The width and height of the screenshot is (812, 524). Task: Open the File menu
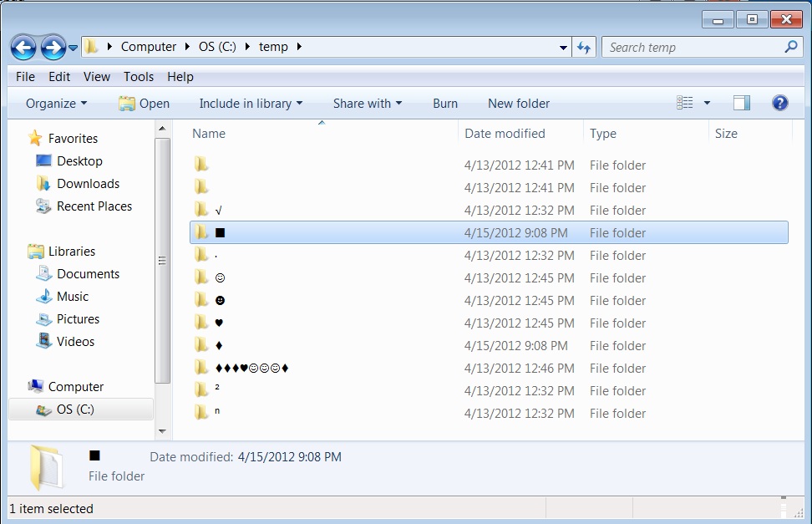(25, 77)
